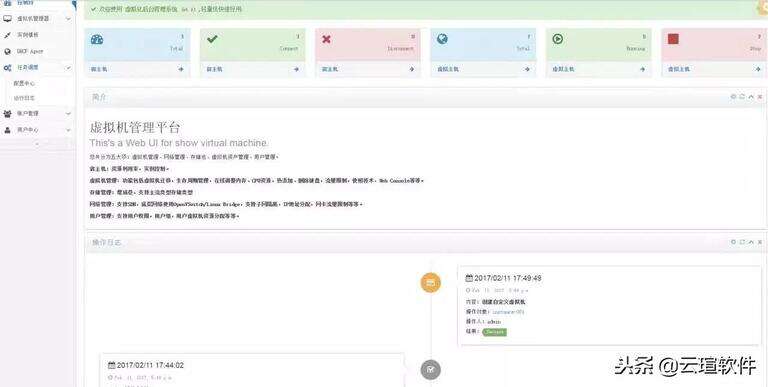
Task: Expand the 虚拟机管理器 sidebar menu chevron
Action: [68, 19]
